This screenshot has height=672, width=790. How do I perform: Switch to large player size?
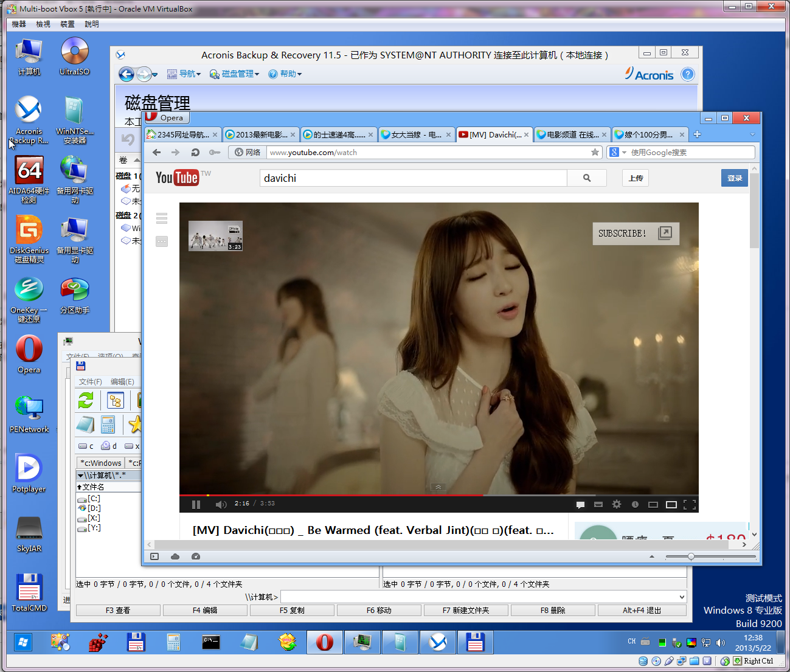(671, 504)
